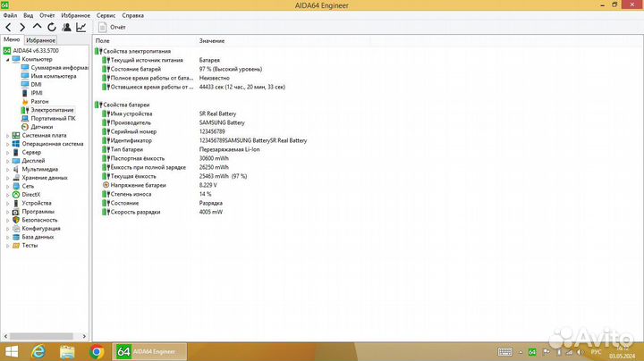Expand the Системная плата tree node
Screen dimensions: 644x361
(x=7, y=136)
